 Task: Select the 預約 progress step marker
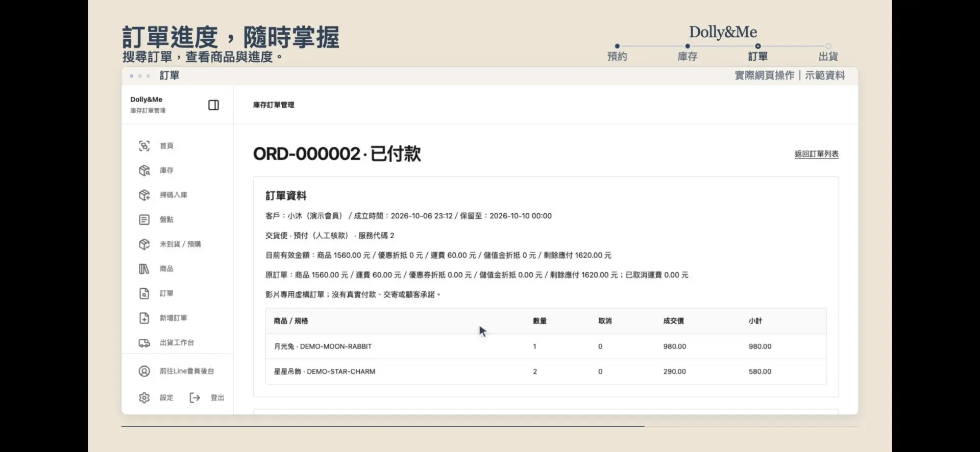(x=617, y=46)
